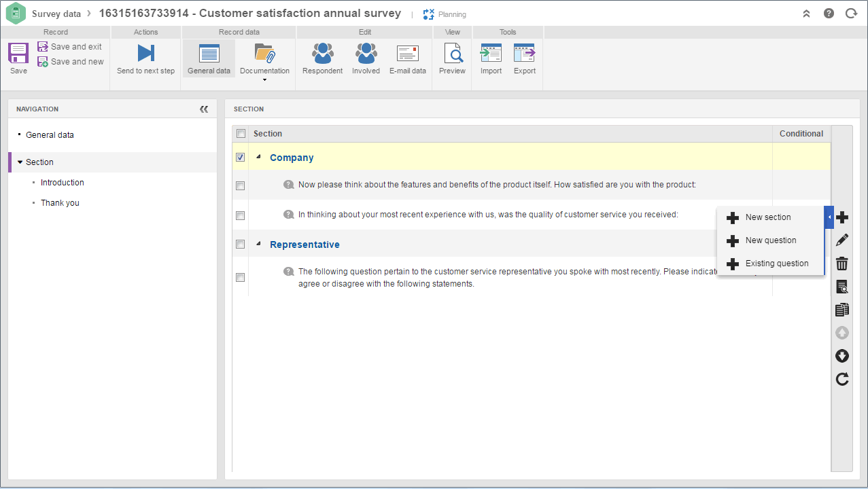This screenshot has height=489, width=868.
Task: Check the product features question checkbox
Action: coord(240,185)
